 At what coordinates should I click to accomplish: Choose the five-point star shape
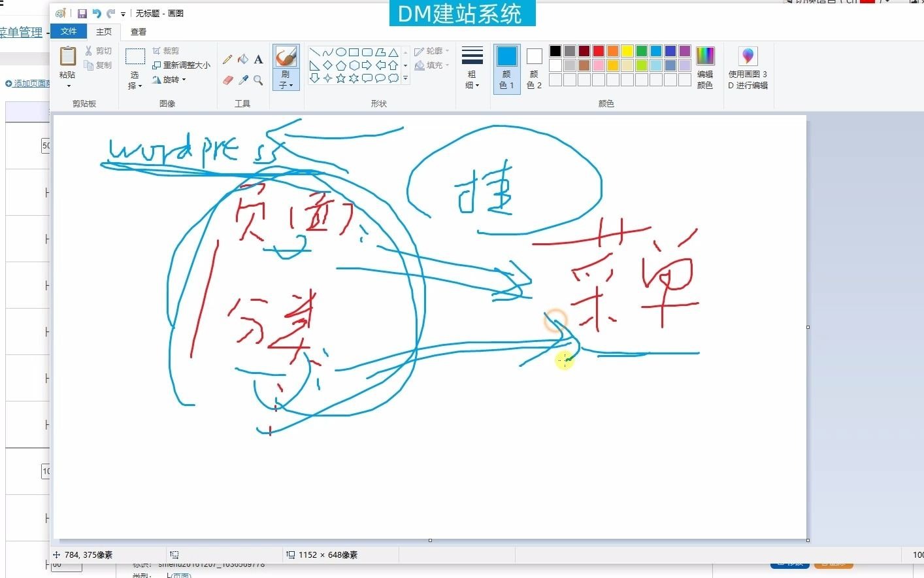(340, 78)
